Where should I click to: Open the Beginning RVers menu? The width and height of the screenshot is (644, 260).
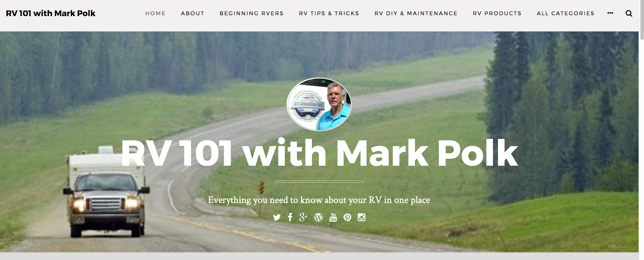[252, 13]
